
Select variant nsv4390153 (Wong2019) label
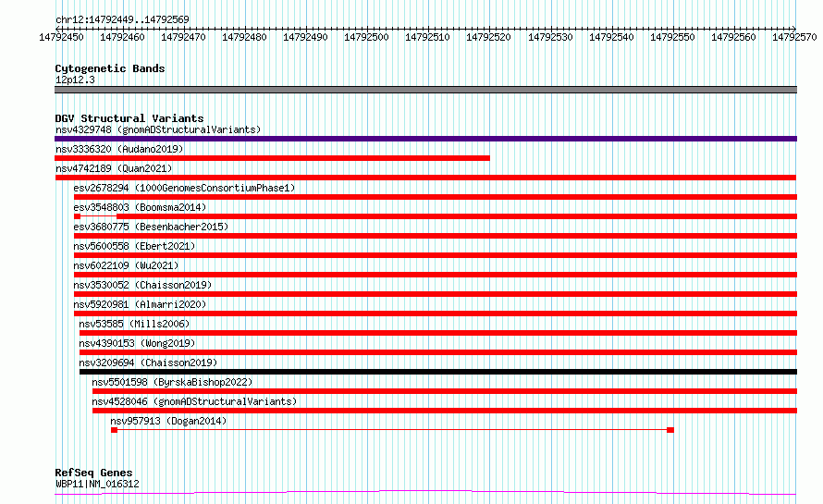(x=137, y=343)
